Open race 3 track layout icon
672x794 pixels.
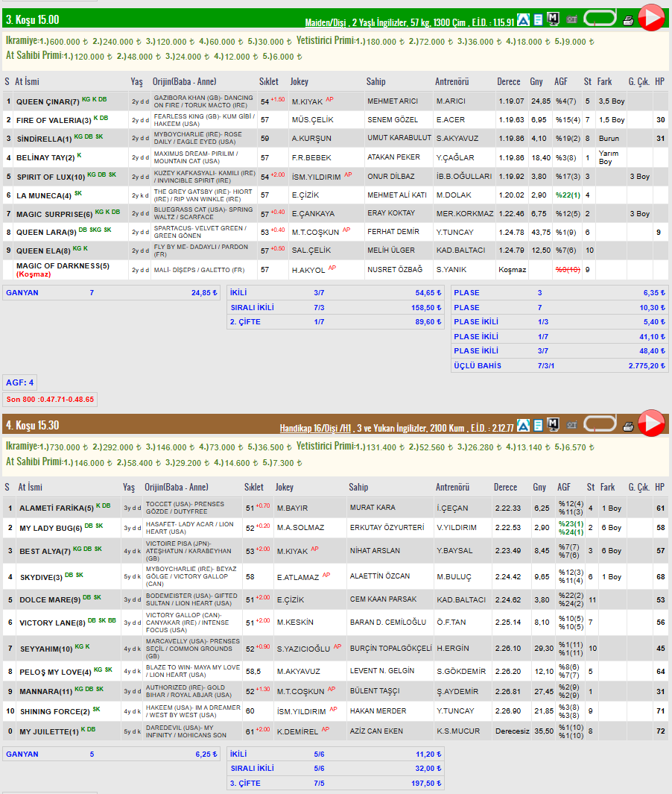(x=600, y=18)
